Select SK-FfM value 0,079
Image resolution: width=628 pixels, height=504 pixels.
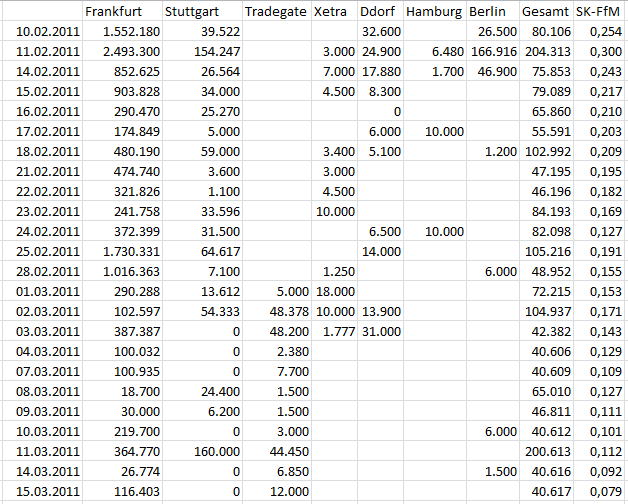pos(599,491)
